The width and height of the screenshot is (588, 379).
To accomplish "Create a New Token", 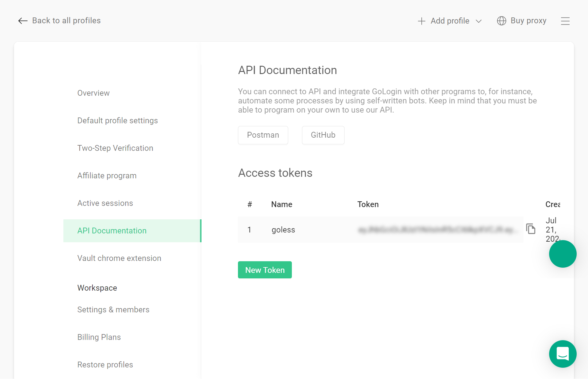I will (x=265, y=270).
